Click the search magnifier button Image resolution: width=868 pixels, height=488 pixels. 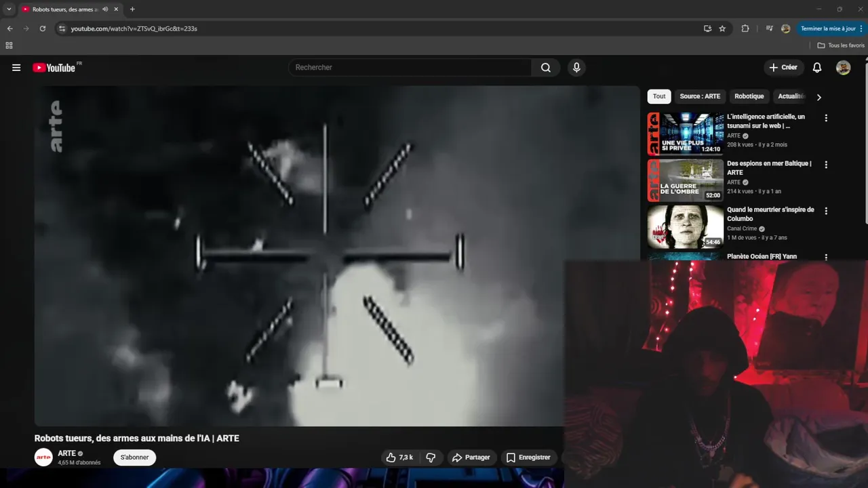point(546,67)
